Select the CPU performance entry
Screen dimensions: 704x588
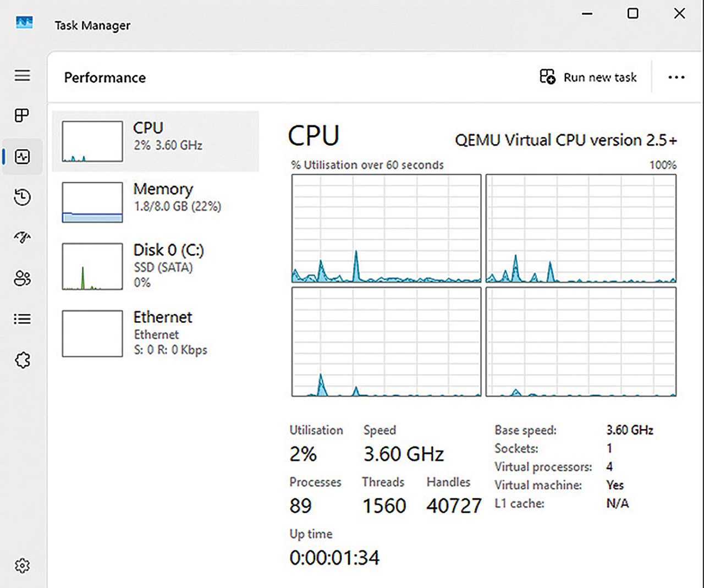pos(156,141)
